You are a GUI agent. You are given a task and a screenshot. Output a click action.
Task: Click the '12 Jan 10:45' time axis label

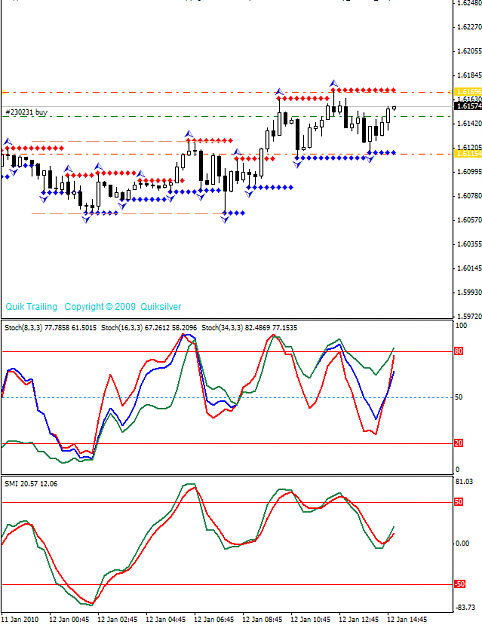point(311,619)
